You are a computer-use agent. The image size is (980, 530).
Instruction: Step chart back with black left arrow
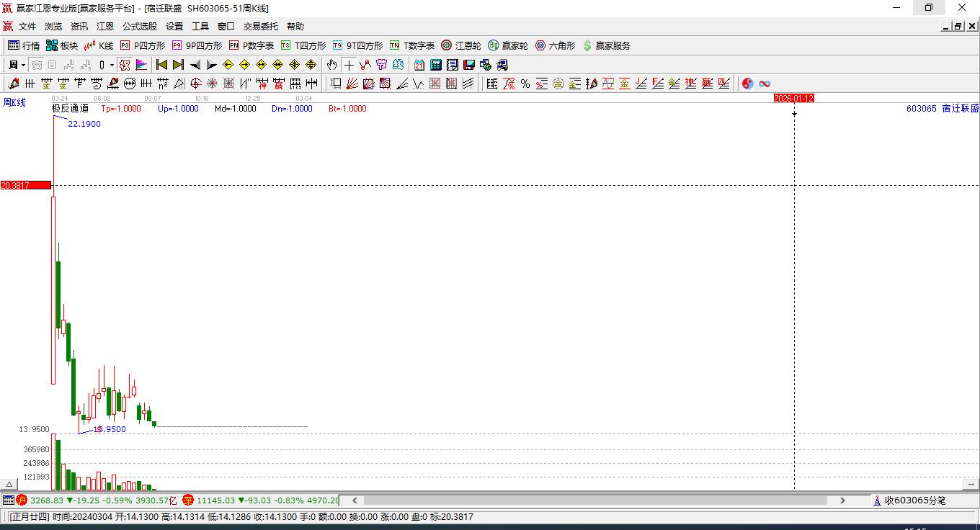195,65
